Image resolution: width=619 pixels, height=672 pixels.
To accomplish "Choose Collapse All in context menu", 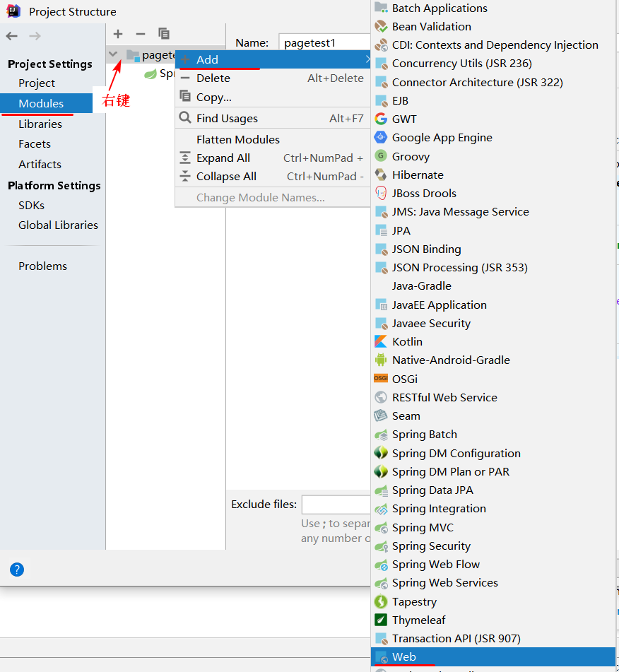I will [x=273, y=176].
